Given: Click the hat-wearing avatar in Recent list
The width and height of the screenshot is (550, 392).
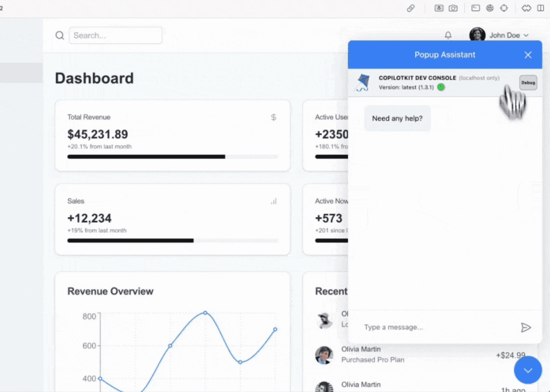Looking at the screenshot, I should point(324,320).
